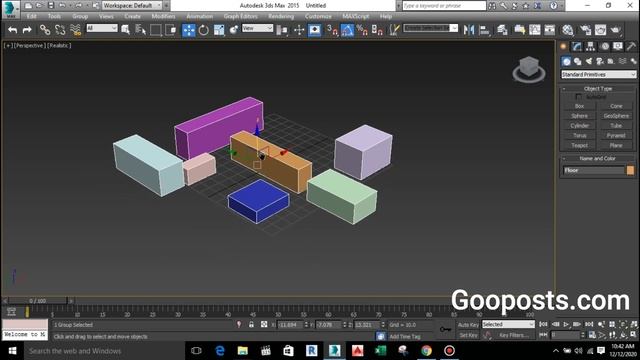This screenshot has height=360, width=640.
Task: Activate the Select and Uniform Scale tool
Action: pyautogui.click(x=219, y=30)
